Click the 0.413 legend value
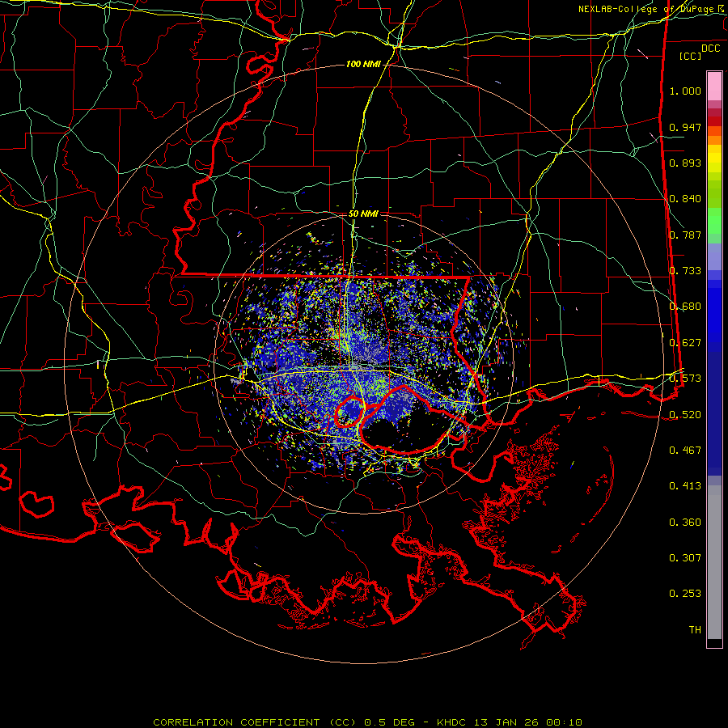 pyautogui.click(x=685, y=486)
